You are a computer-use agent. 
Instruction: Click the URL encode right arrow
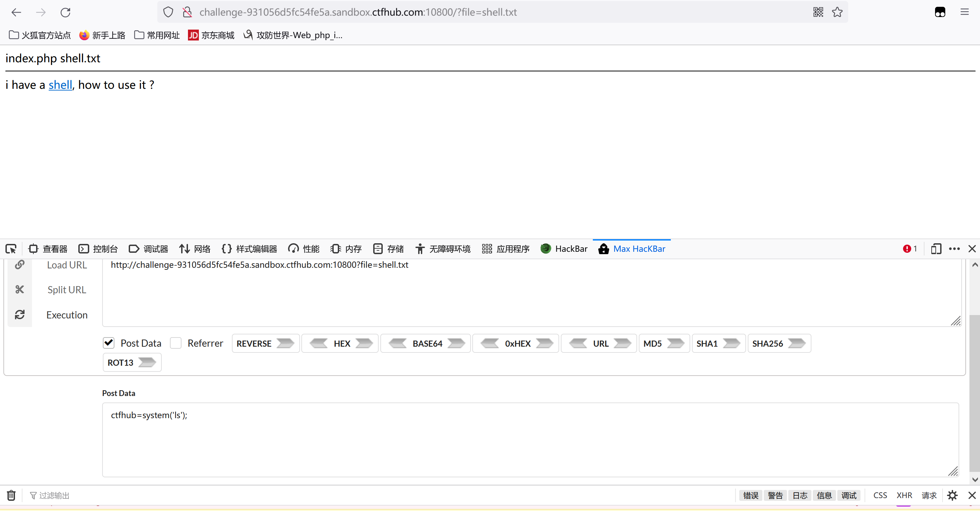pyautogui.click(x=623, y=343)
